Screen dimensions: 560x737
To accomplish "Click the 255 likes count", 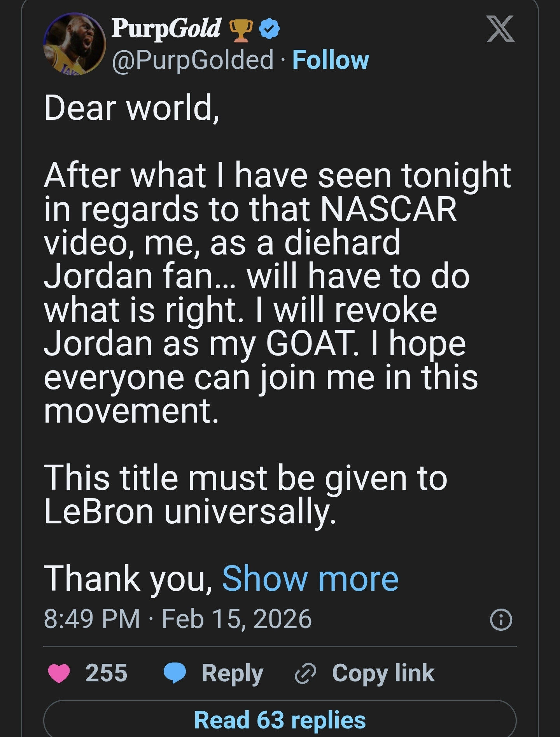I will (106, 673).
